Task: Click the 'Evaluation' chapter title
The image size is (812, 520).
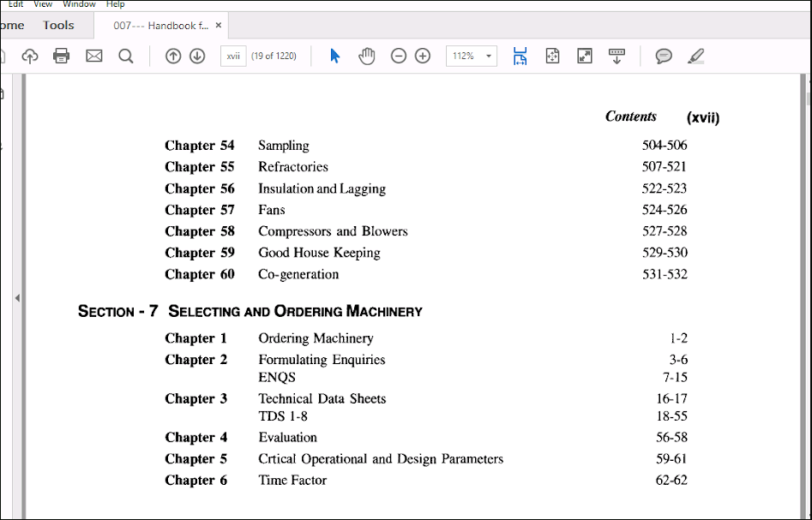Action: pos(287,438)
